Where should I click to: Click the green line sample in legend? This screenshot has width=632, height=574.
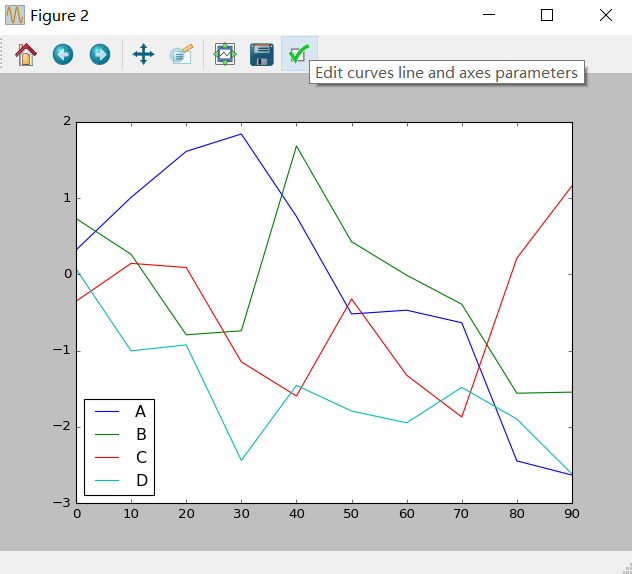(107, 435)
